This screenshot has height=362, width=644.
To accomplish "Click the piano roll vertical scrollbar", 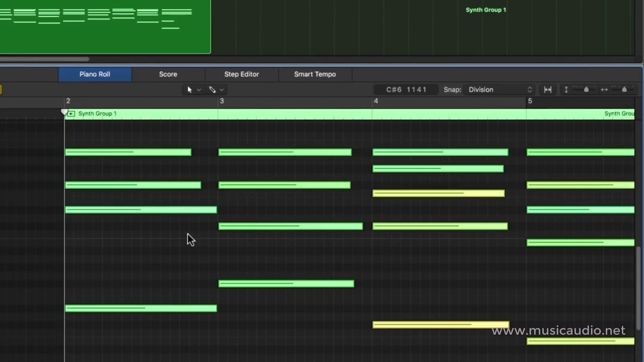I will (639, 289).
